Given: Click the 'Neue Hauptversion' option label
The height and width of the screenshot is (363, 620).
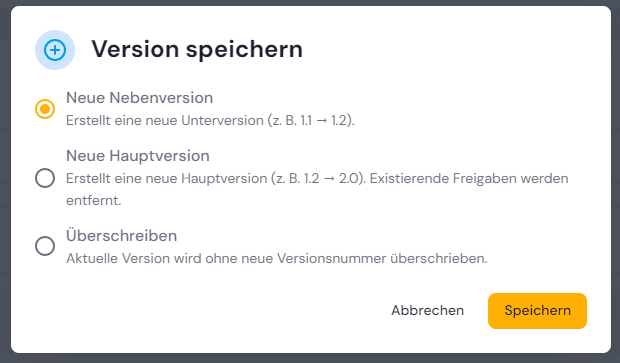Looking at the screenshot, I should (x=138, y=156).
